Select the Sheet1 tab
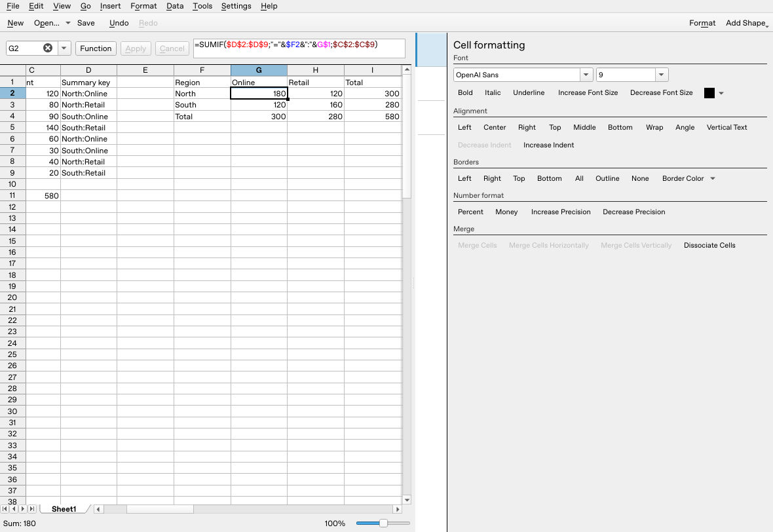The height and width of the screenshot is (532, 773). click(x=64, y=509)
